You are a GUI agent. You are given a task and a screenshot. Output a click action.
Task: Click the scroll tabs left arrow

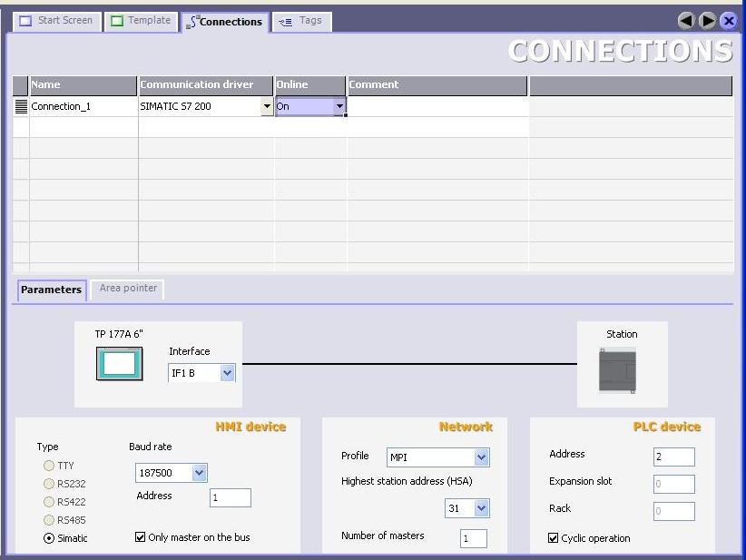click(x=687, y=21)
